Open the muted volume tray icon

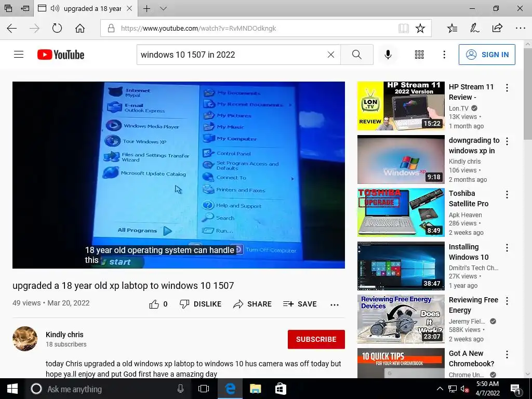pos(464,389)
